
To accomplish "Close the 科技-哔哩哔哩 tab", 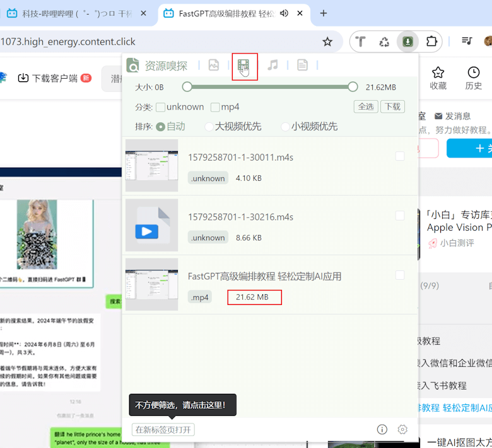I will point(143,13).
